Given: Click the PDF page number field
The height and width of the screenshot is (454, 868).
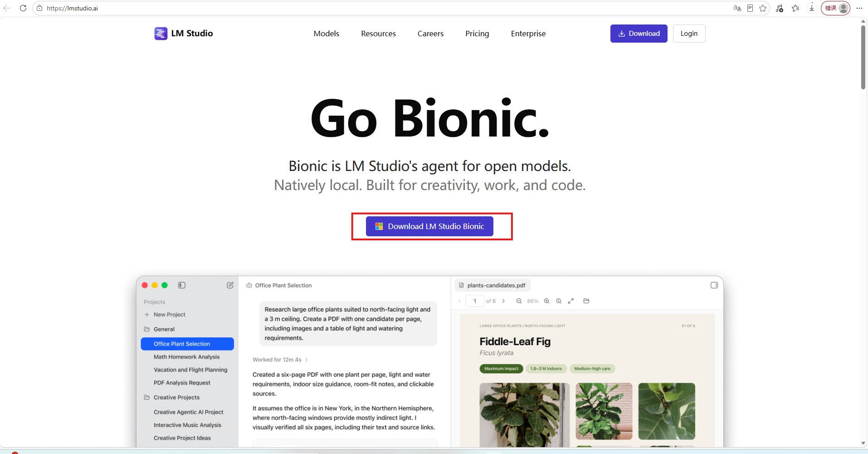Looking at the screenshot, I should click(475, 301).
